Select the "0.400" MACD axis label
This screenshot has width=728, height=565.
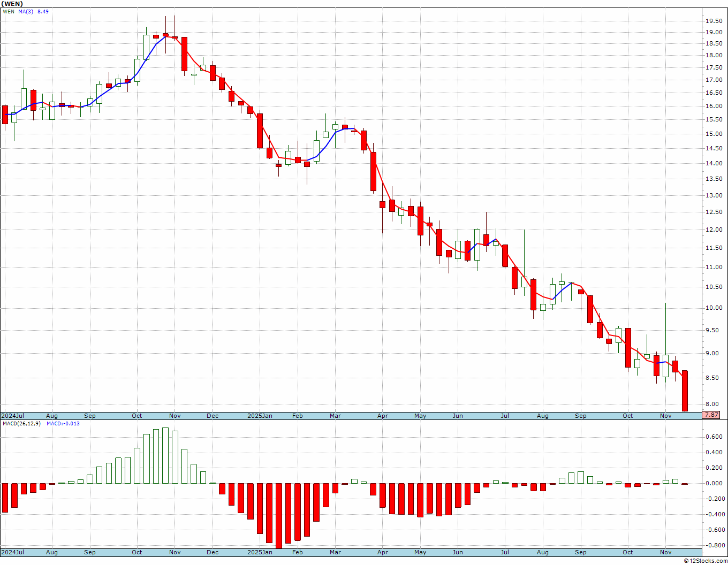coord(715,453)
